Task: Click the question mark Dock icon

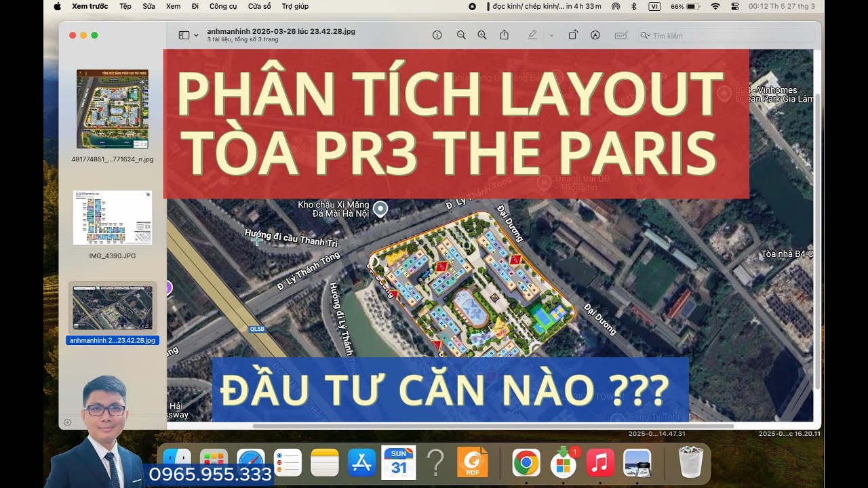Action: click(436, 463)
